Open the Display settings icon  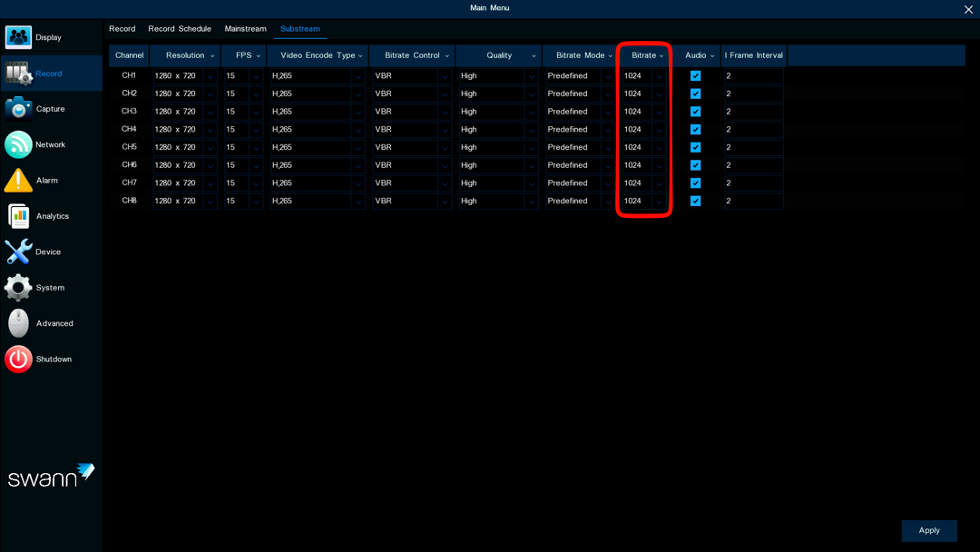pyautogui.click(x=18, y=37)
